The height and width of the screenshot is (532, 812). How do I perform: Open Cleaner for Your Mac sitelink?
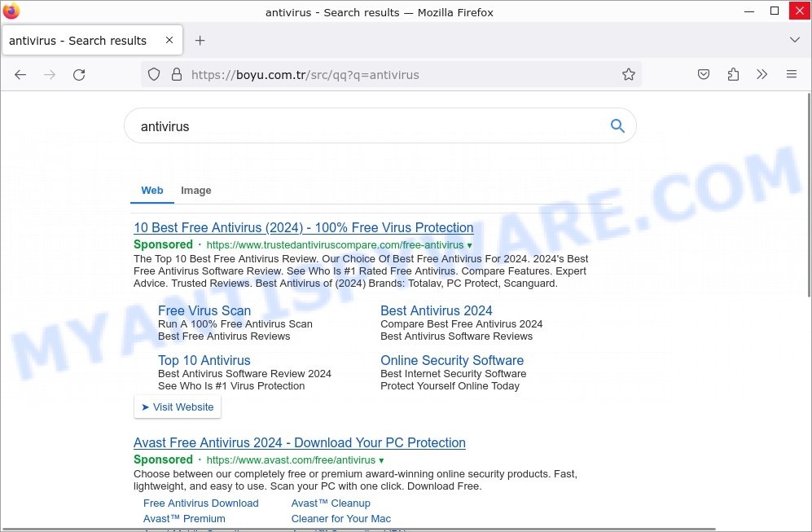(340, 519)
